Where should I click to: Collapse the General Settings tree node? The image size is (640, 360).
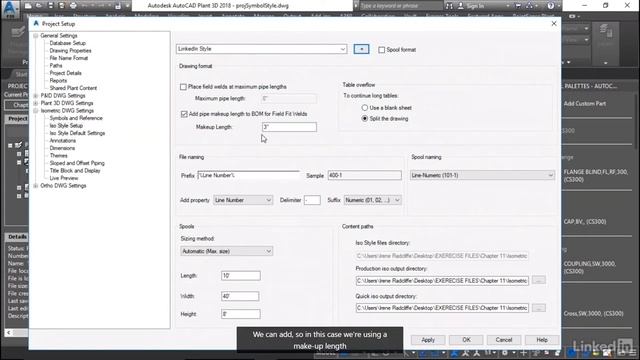(x=36, y=36)
